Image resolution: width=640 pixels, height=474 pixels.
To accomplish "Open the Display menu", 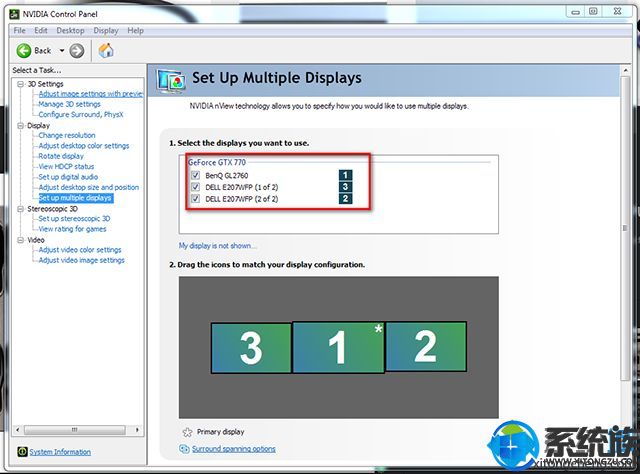I will click(x=106, y=31).
